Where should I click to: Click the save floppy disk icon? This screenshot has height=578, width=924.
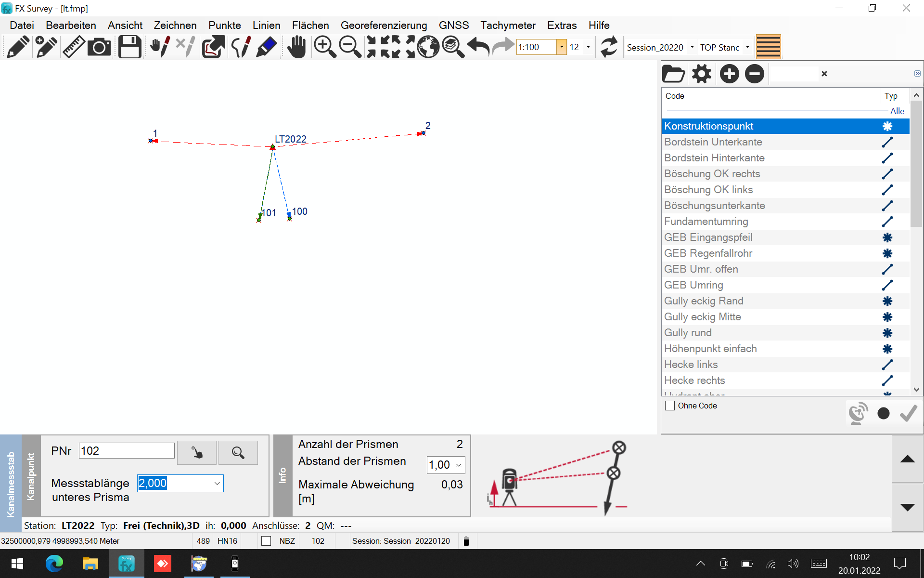129,47
